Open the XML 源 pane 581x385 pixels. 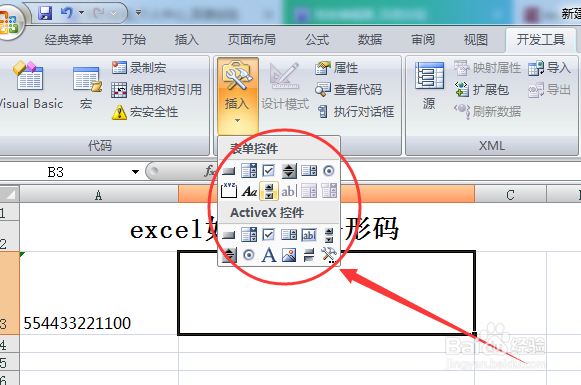pos(429,86)
